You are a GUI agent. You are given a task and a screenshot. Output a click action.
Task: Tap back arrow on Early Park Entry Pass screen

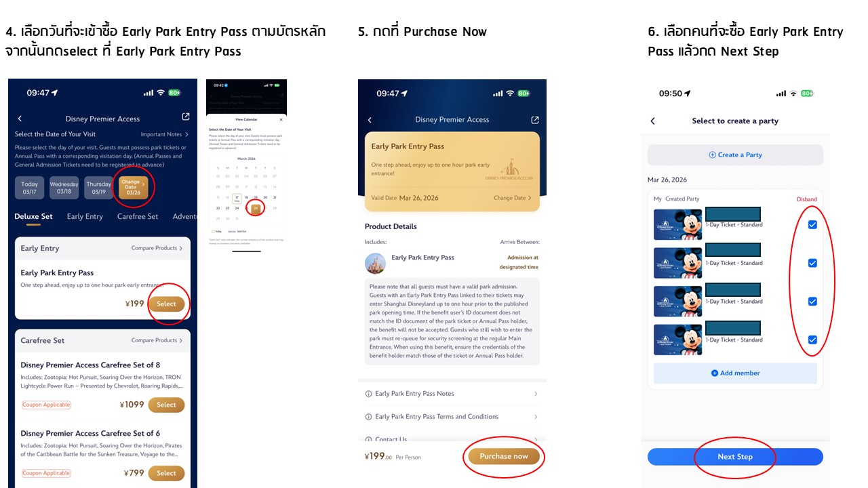[370, 120]
